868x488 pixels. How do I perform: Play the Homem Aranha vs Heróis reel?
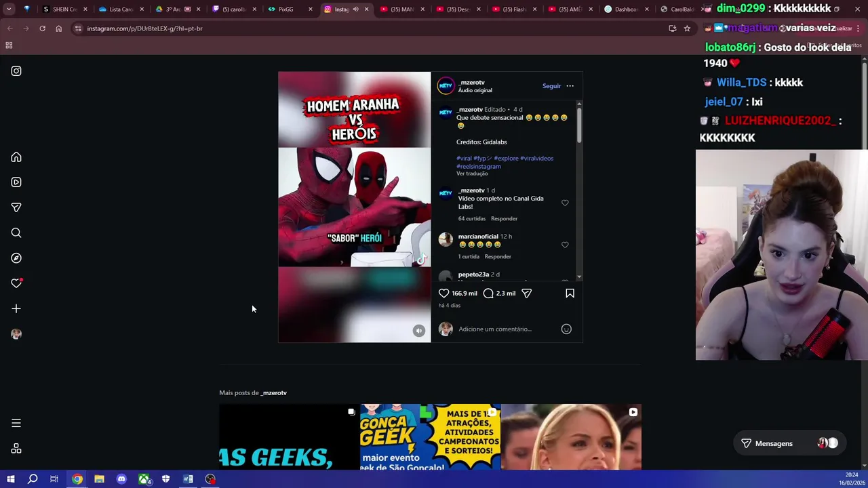[354, 207]
